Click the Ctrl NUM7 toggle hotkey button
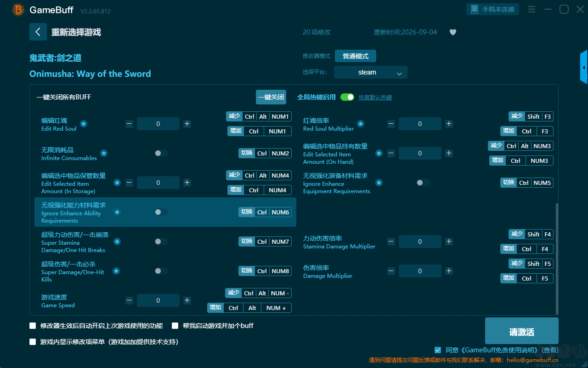 265,241
